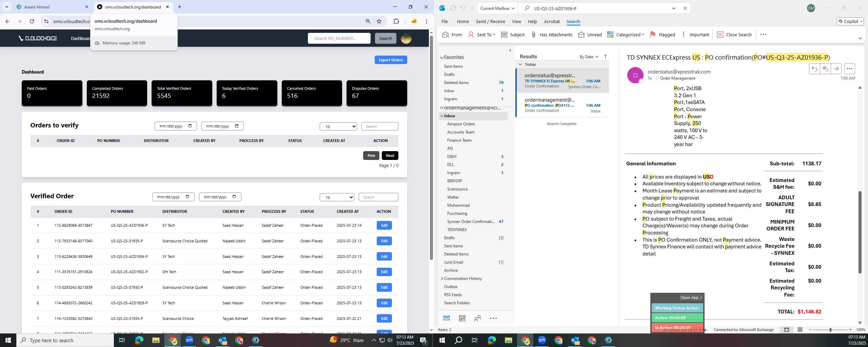The height and width of the screenshot is (347, 868).
Task: Reload the OMS dashboard page
Action: click(x=32, y=21)
